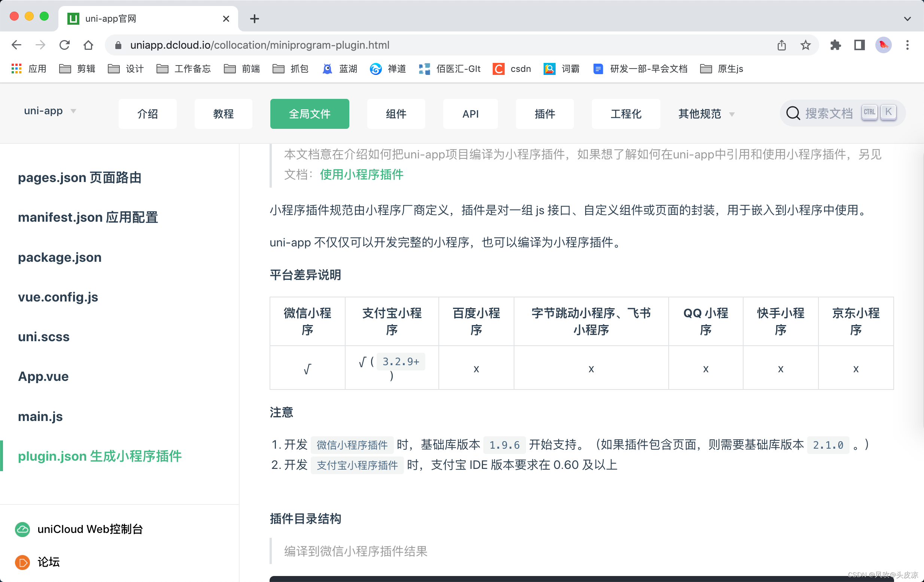Screen dimensions: 924x582
Task: Open the 论坛 forum link
Action: [x=48, y=562]
